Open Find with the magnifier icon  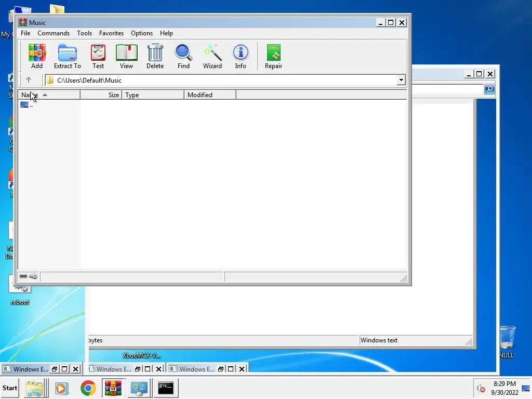pos(183,56)
